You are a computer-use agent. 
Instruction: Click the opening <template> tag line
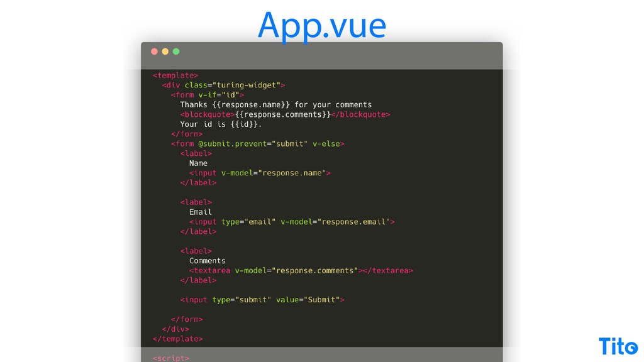click(x=175, y=75)
